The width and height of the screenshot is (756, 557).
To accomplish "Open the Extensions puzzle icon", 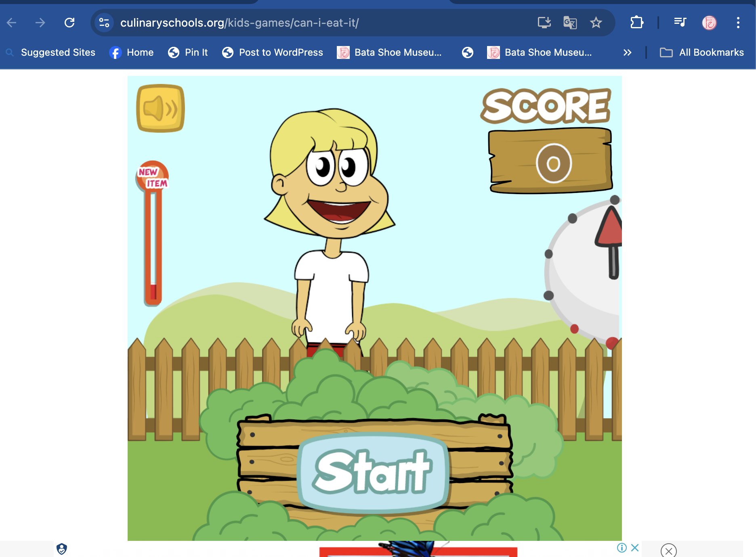I will (637, 23).
